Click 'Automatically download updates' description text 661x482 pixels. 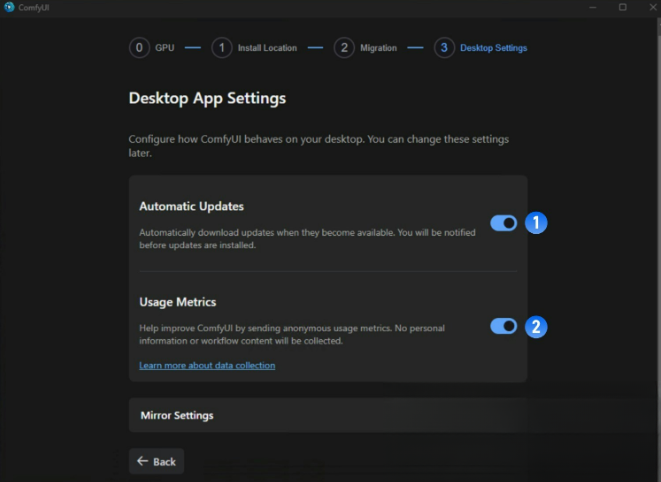(307, 239)
